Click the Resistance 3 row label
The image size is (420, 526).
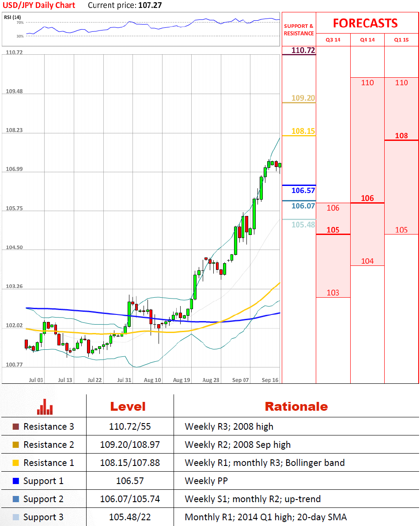(49, 427)
